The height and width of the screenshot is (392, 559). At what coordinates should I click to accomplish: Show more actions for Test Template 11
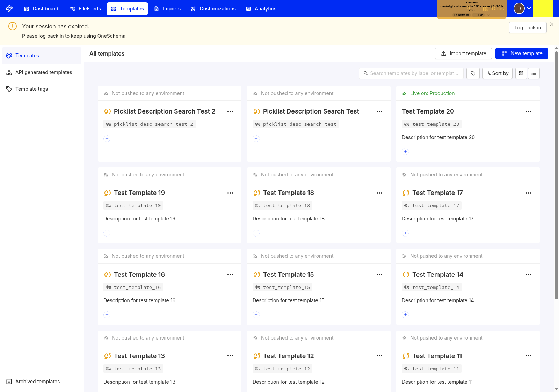529,356
